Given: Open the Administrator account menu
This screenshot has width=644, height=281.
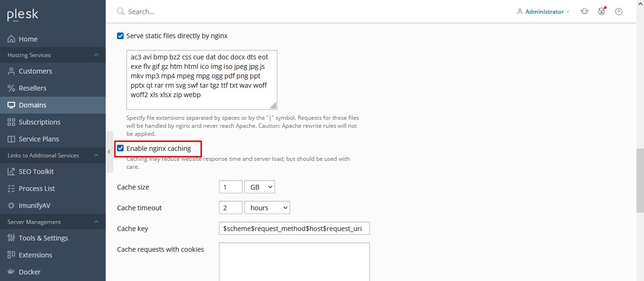Looking at the screenshot, I should pos(543,11).
